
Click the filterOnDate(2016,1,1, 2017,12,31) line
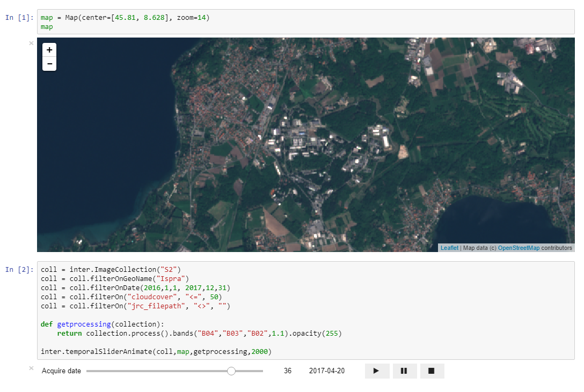(136, 287)
